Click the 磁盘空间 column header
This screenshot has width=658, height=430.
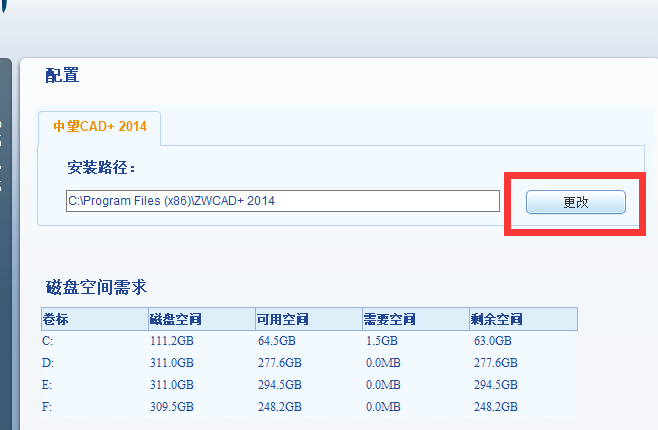(x=202, y=319)
